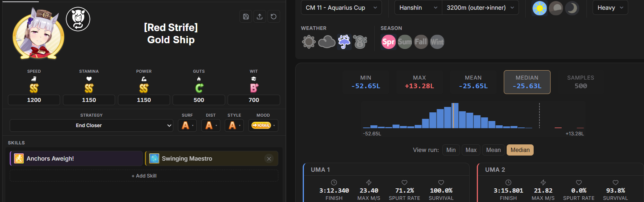Click Anchors Aweigh! skill icon
The height and width of the screenshot is (202, 644).
click(19, 158)
